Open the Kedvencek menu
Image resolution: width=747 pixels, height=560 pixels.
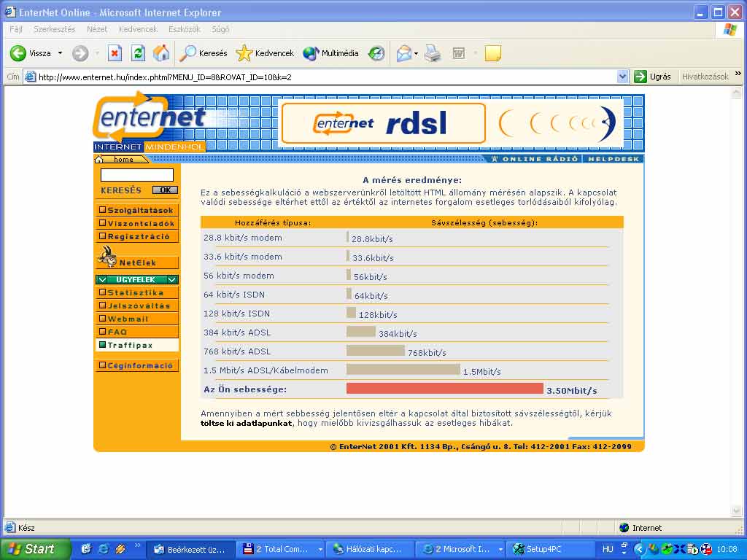click(x=138, y=29)
